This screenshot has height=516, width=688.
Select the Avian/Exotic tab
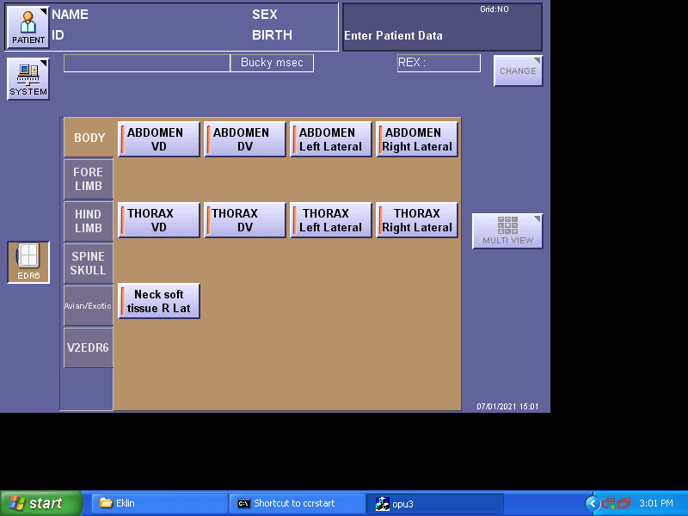88,306
